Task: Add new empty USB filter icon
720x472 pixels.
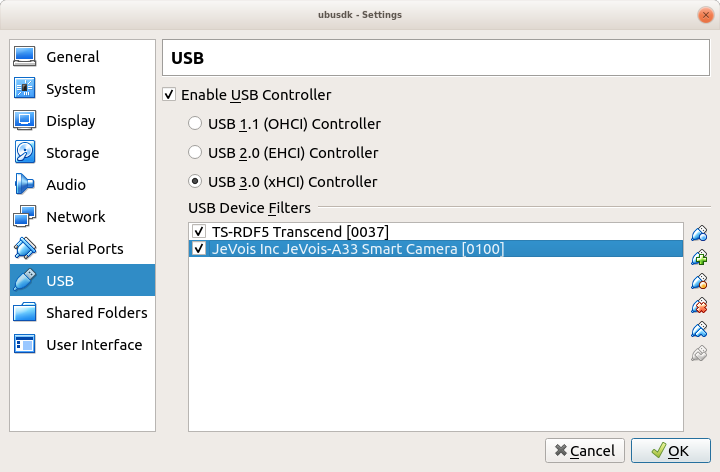Action: [699, 234]
